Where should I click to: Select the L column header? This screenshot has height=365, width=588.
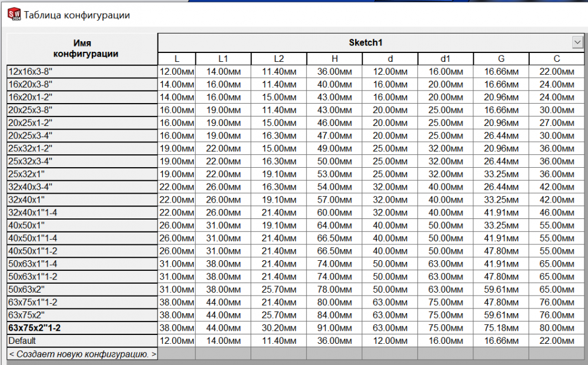point(176,59)
